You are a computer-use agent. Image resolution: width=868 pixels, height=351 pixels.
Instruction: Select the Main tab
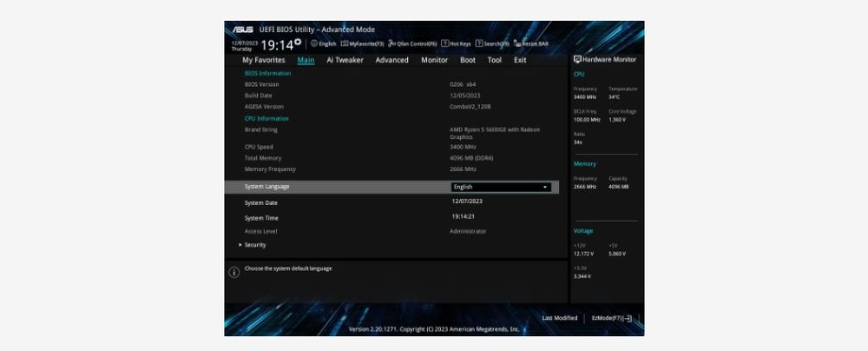coord(306,60)
